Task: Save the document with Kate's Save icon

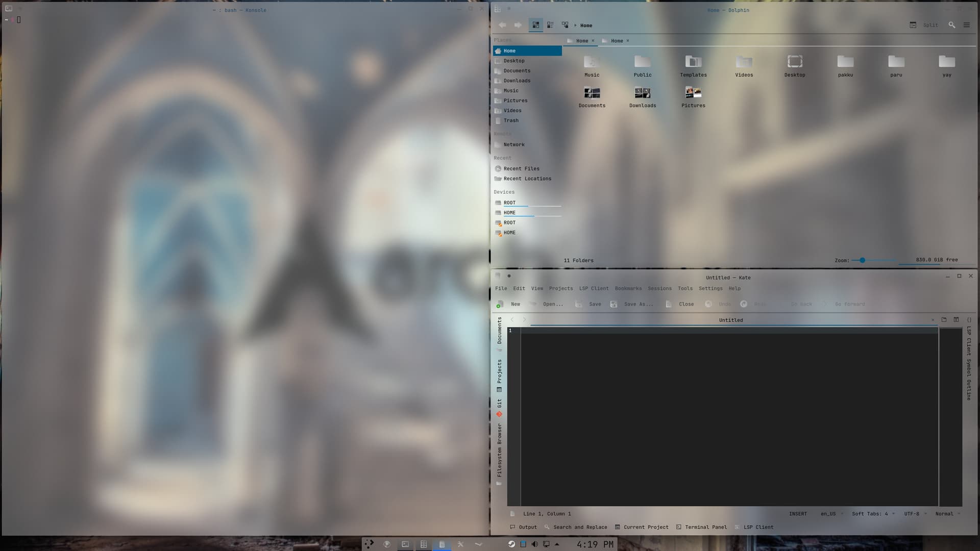Action: pyautogui.click(x=589, y=304)
